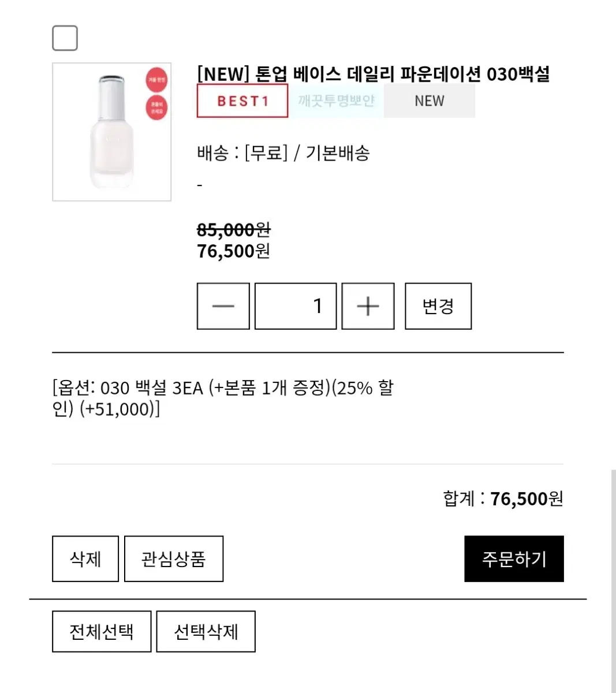Open the 톤업 베이스 데일리 파운데이션 product title

pos(373,74)
